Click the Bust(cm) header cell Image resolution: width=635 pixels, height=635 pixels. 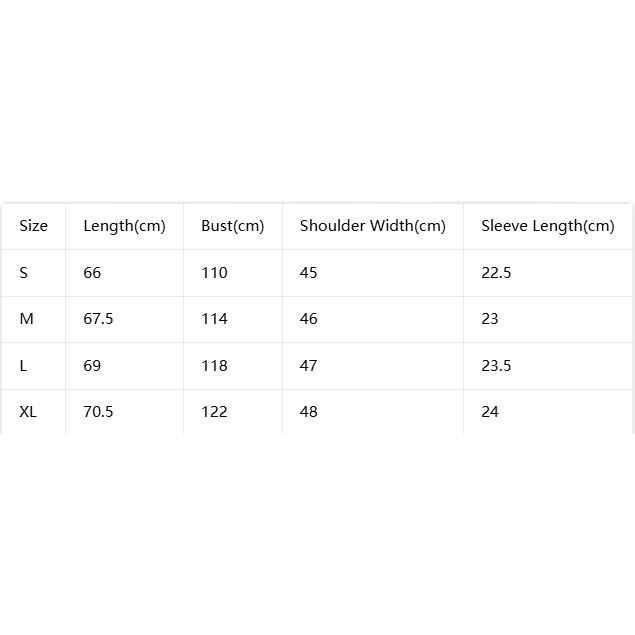tap(232, 226)
